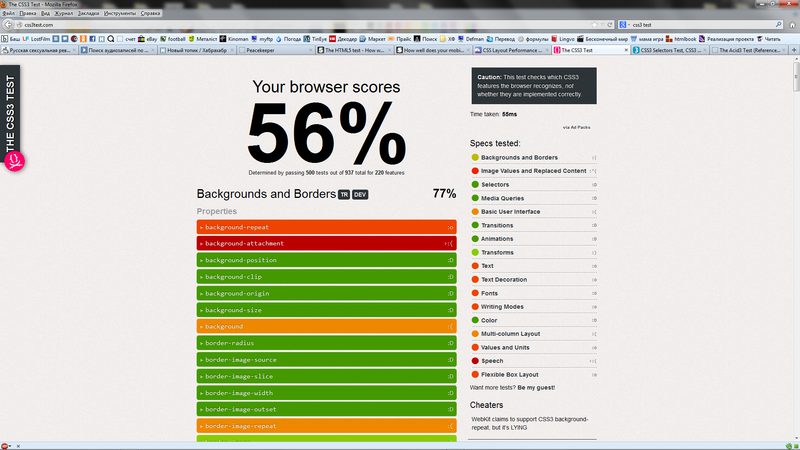Click the pink CSS3 Test logo badge
This screenshot has width=800, height=450.
14,161
